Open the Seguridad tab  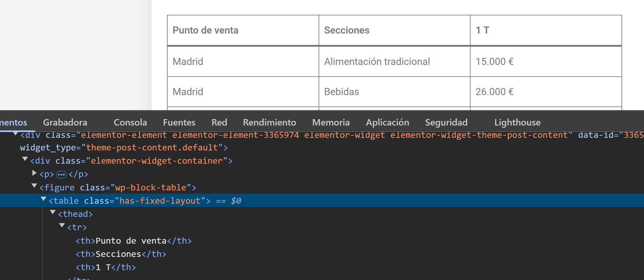[x=446, y=122]
